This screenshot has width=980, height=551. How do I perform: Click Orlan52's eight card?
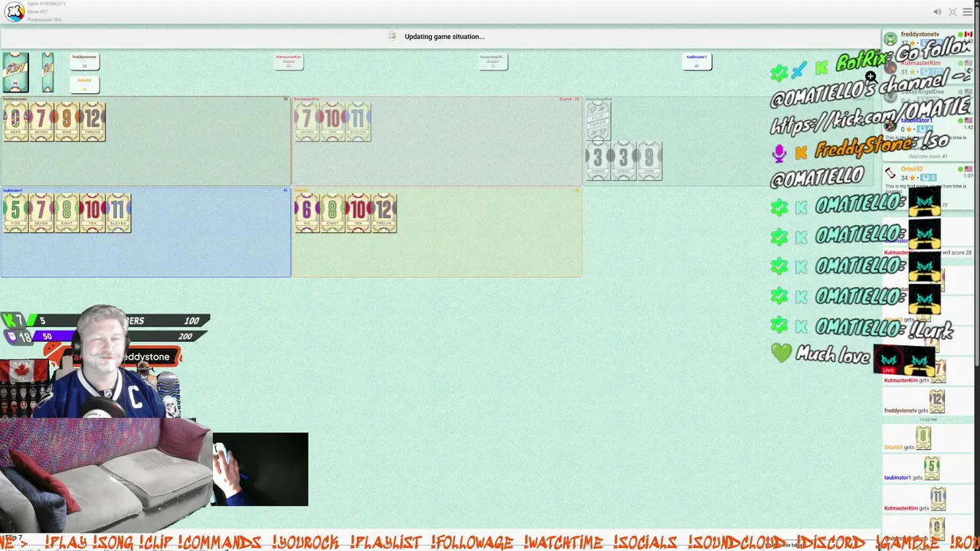click(333, 213)
